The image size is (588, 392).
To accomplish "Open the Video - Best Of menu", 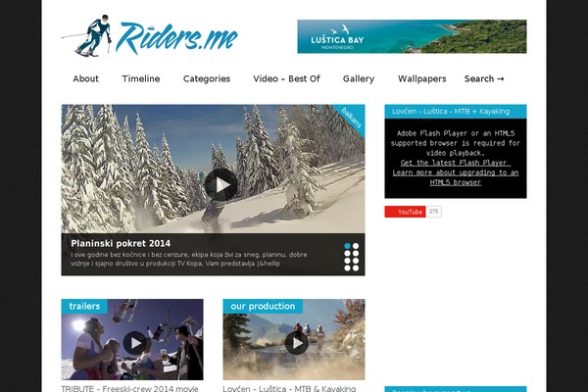I will click(286, 78).
